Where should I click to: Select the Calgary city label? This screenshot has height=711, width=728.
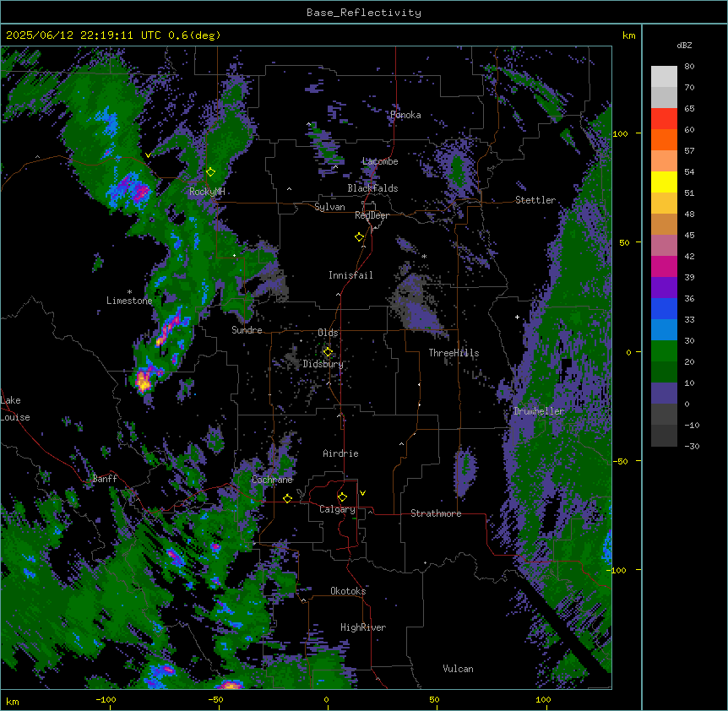coord(337,509)
